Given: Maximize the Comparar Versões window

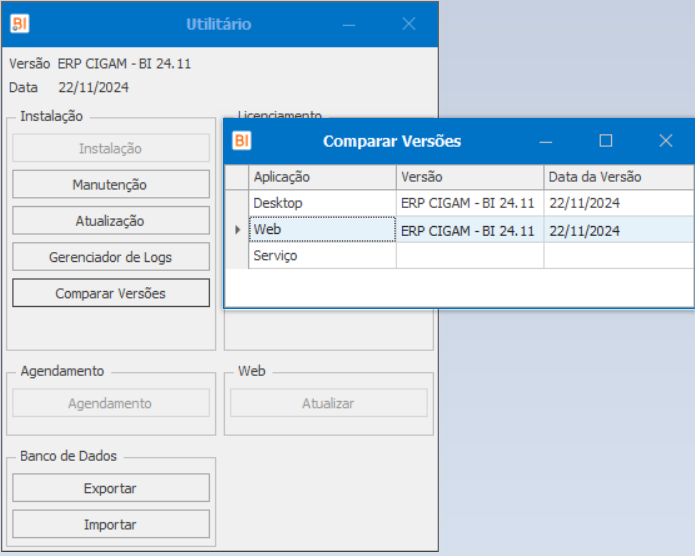Looking at the screenshot, I should click(605, 141).
